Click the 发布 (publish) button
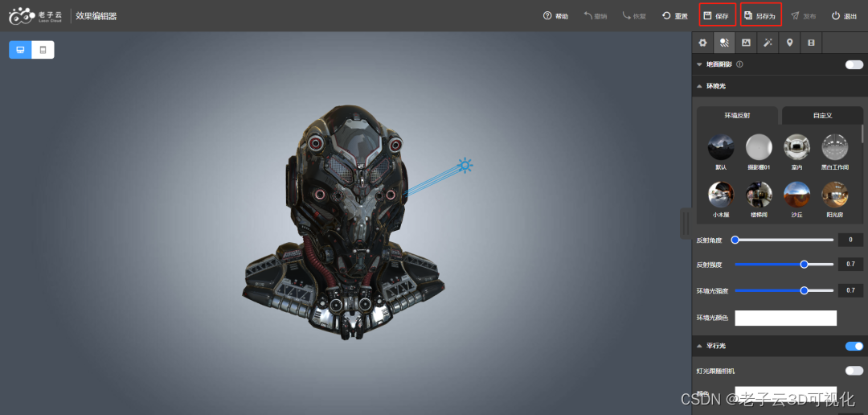868x415 pixels. (803, 16)
